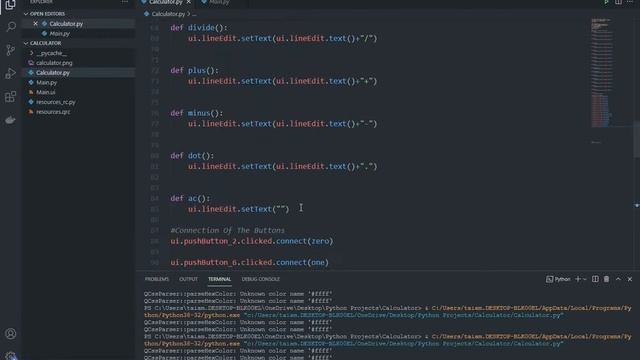This screenshot has height=360, width=640.
Task: Select the Python terminal instance
Action: (558, 279)
